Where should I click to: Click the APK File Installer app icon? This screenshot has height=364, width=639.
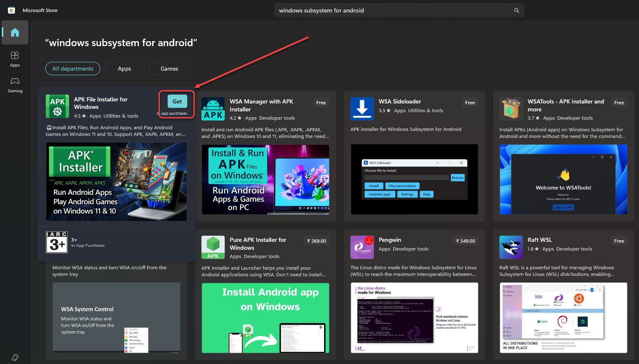pos(57,106)
